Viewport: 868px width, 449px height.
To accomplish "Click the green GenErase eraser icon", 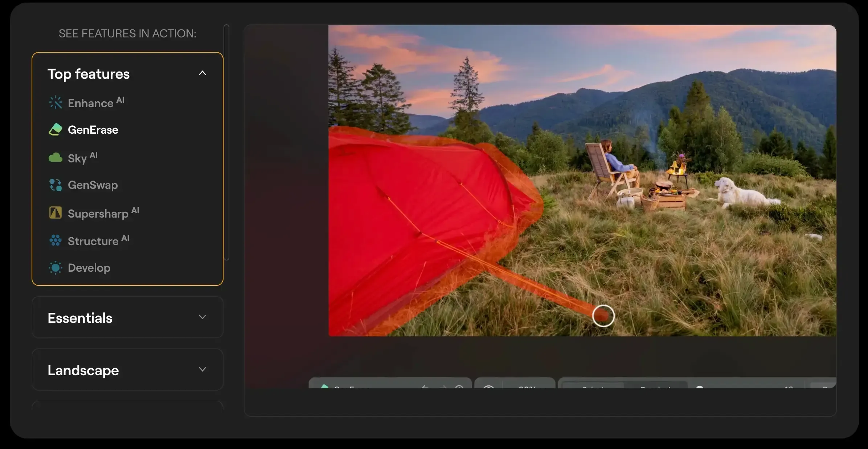I will point(56,129).
